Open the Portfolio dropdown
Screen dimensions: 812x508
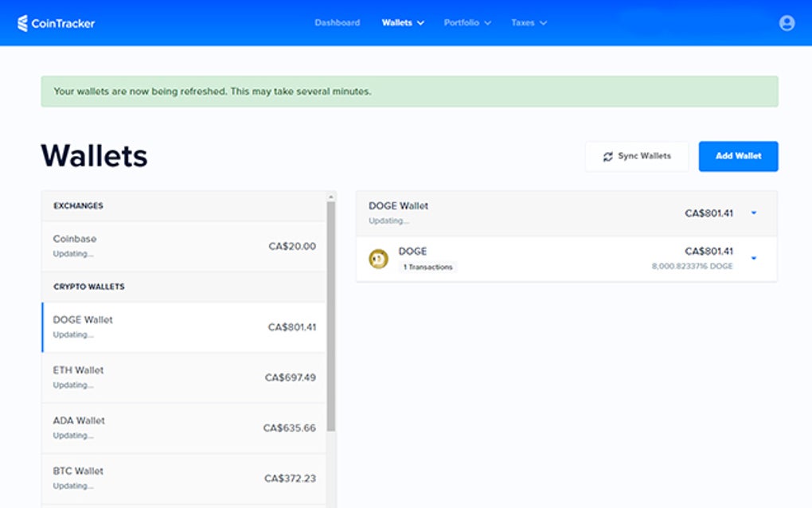[467, 22]
